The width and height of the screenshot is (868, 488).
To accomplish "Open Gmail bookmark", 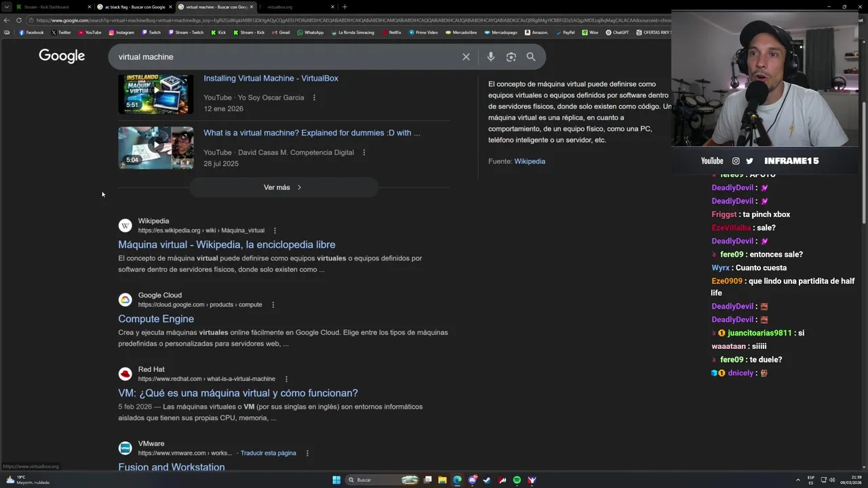I will click(281, 33).
